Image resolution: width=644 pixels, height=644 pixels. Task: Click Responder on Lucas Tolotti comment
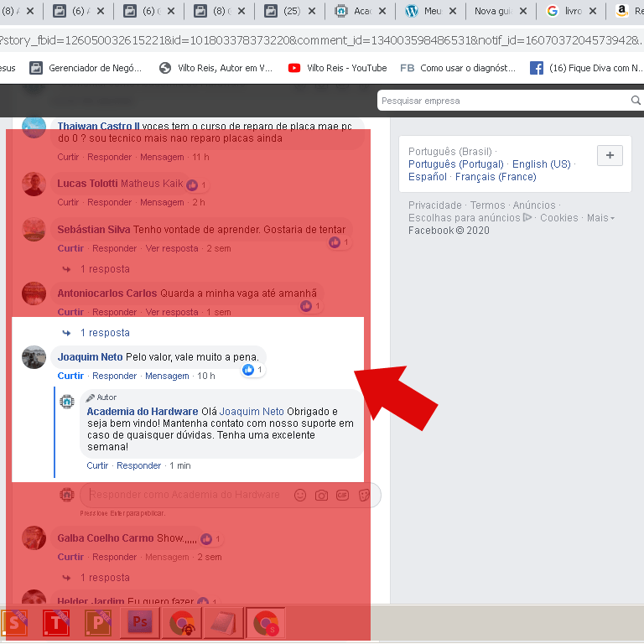pos(109,202)
